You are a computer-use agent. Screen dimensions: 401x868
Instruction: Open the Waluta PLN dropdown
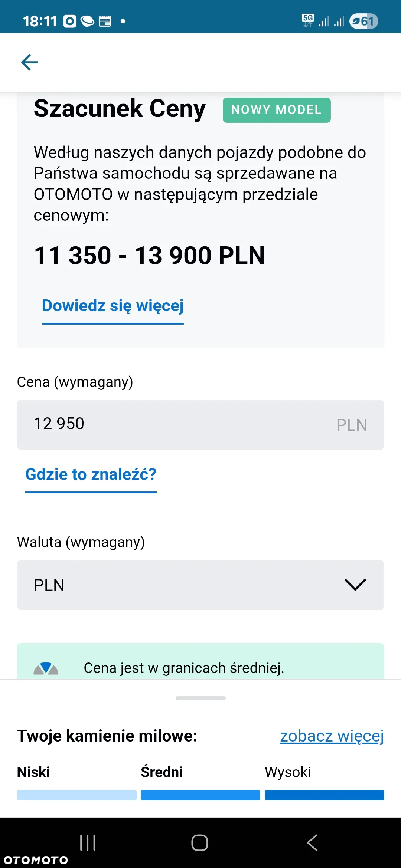[200, 585]
